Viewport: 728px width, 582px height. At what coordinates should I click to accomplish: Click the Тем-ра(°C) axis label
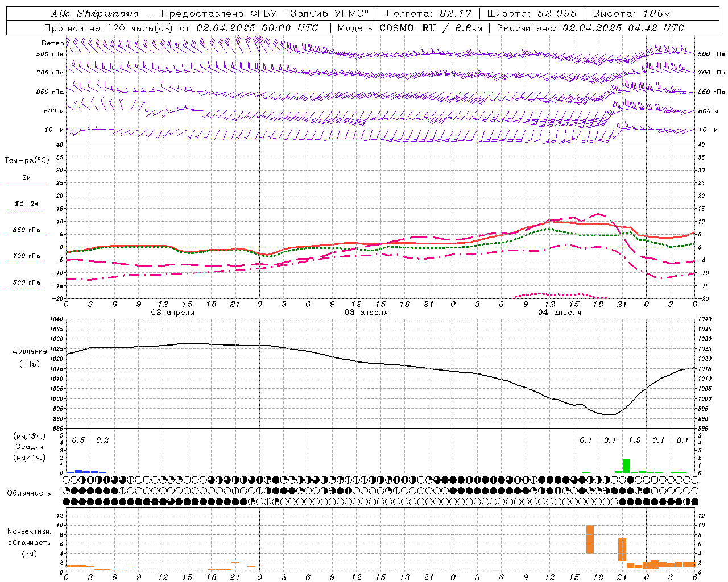(x=27, y=161)
